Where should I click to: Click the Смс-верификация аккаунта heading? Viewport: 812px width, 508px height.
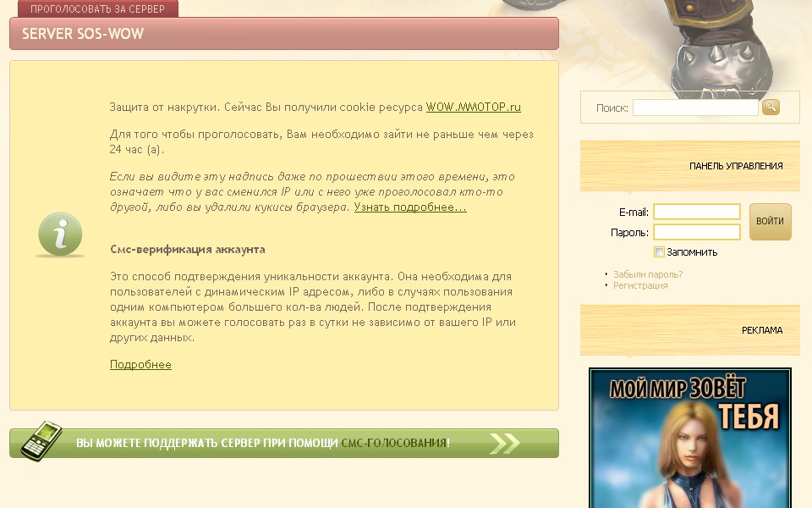click(188, 249)
